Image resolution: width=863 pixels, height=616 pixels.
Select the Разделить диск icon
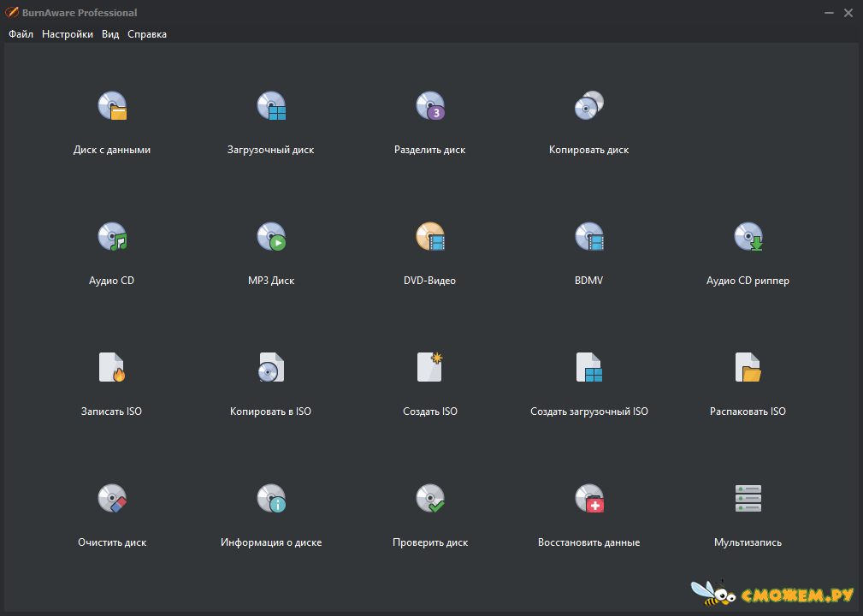tap(430, 106)
